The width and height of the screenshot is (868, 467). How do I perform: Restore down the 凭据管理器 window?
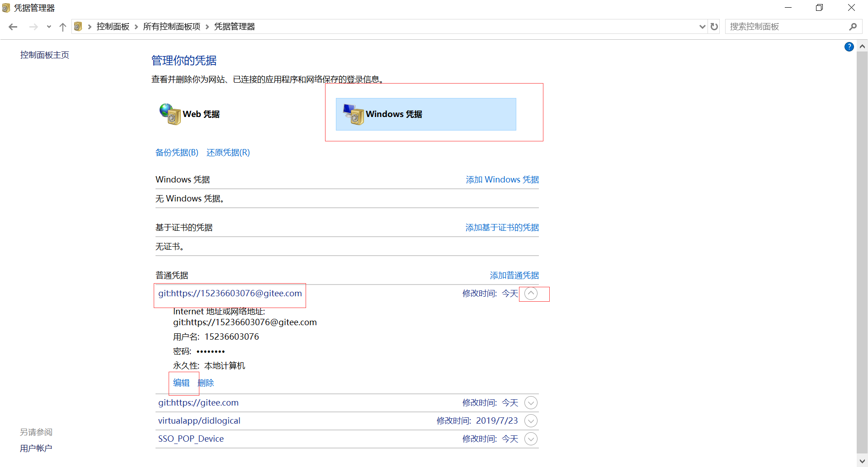[820, 8]
